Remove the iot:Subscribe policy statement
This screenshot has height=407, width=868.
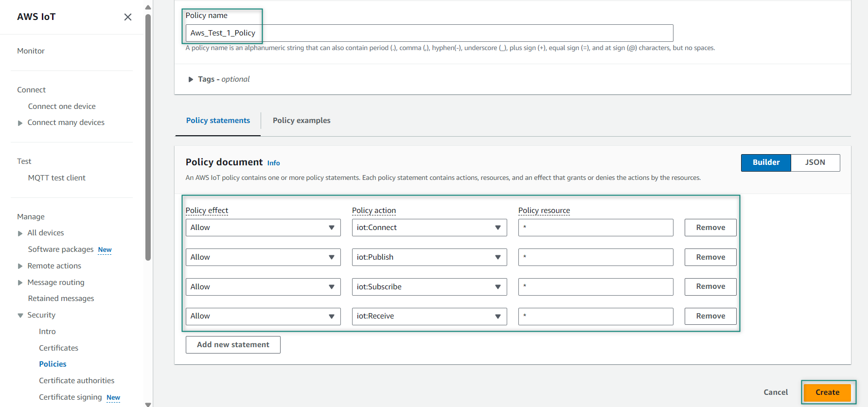710,287
